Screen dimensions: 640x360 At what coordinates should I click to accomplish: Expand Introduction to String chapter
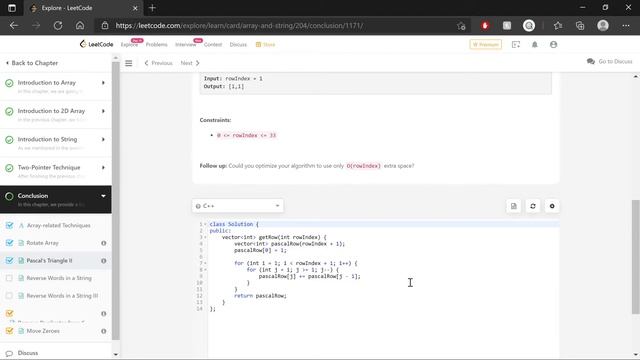click(x=103, y=139)
